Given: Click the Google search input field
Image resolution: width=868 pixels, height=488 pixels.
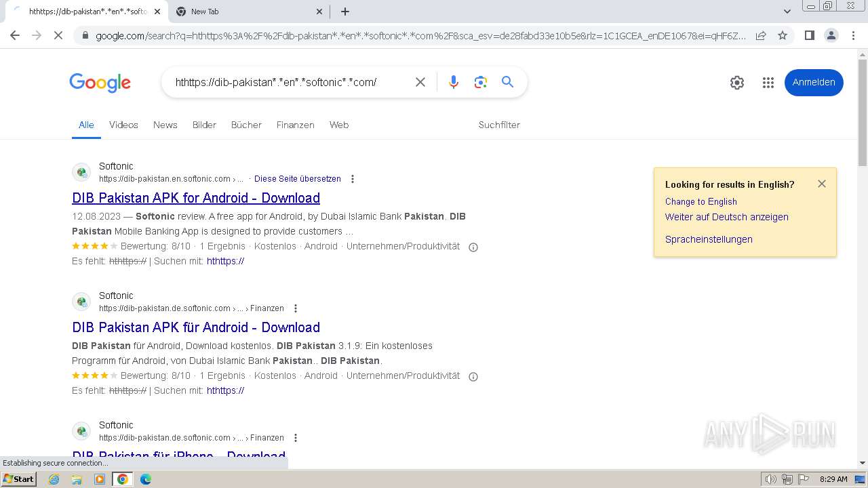Looking at the screenshot, I should [288, 82].
